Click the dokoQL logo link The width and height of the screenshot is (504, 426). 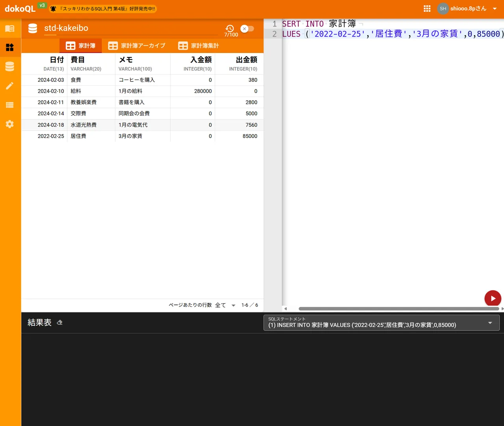click(x=20, y=9)
